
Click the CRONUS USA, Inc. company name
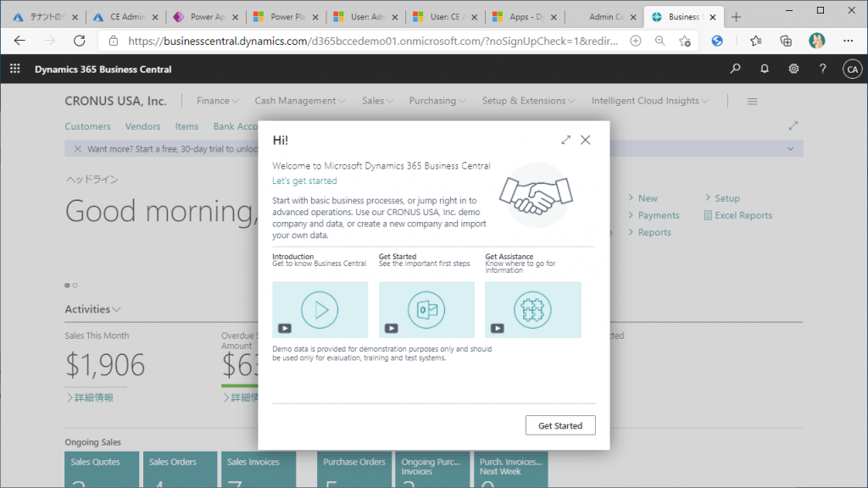coord(115,101)
